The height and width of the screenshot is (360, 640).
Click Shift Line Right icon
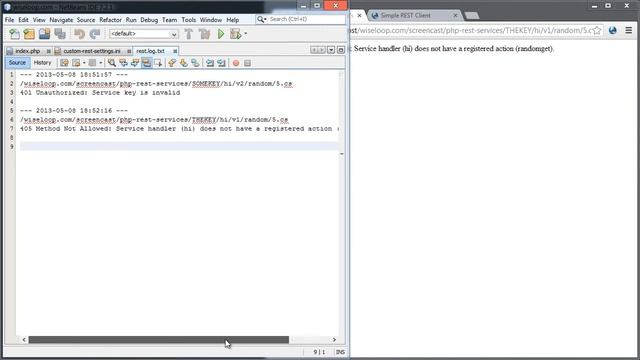click(x=221, y=63)
